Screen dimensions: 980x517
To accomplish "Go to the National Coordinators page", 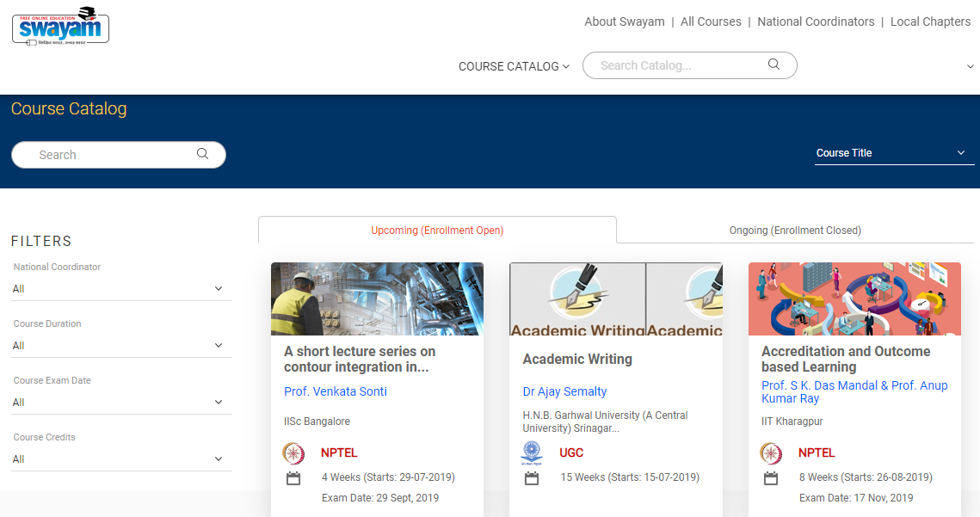I will (816, 22).
